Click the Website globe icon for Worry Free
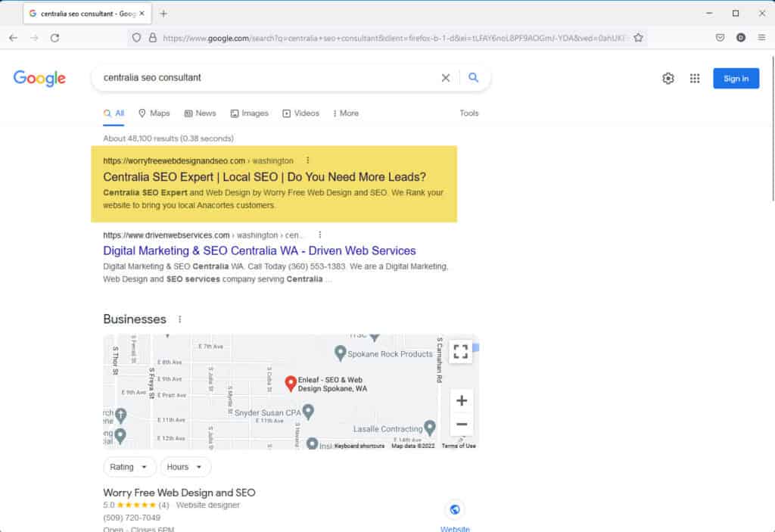 [x=455, y=509]
